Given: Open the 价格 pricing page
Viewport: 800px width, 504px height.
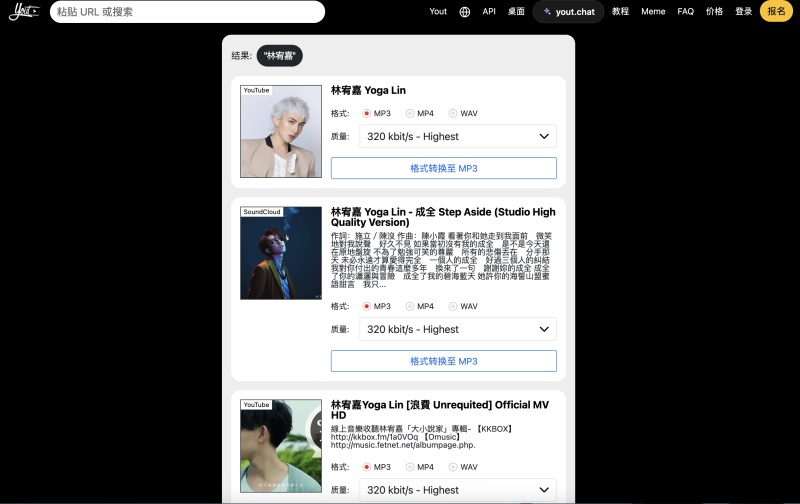Looking at the screenshot, I should point(714,11).
